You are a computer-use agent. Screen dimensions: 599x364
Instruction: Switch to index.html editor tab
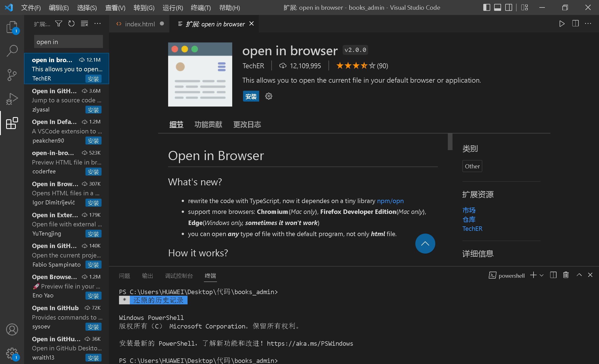tap(140, 24)
